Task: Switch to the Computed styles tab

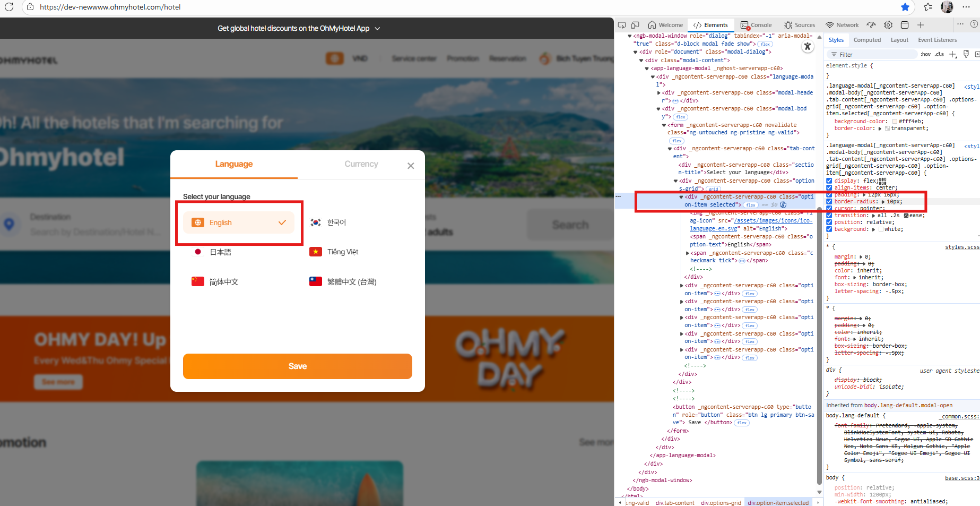Action: [867, 40]
